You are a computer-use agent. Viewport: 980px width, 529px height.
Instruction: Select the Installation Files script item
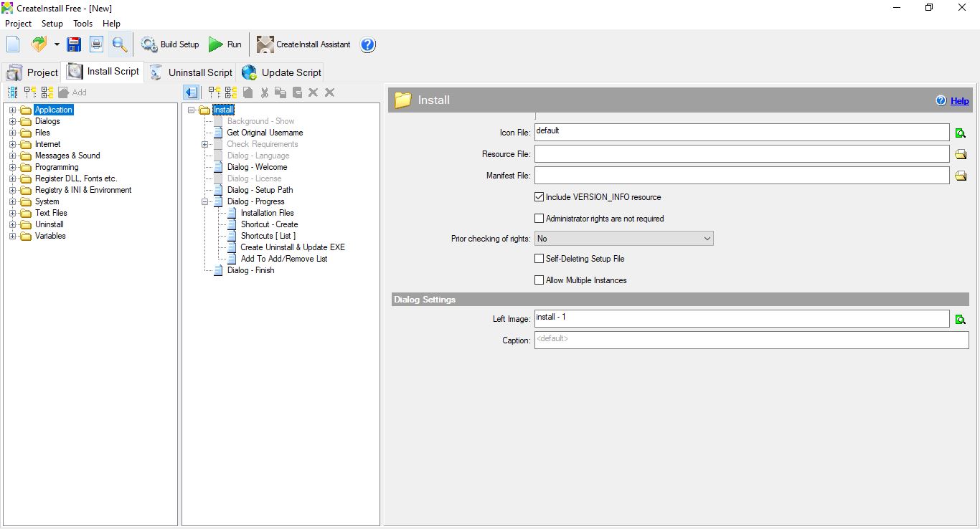coord(267,213)
